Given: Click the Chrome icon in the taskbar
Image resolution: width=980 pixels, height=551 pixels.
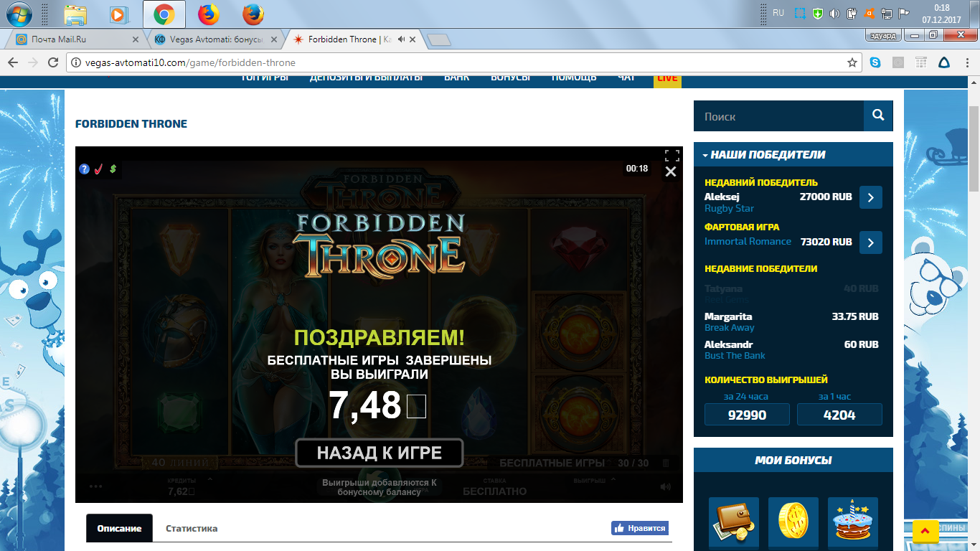Looking at the screenshot, I should click(164, 14).
